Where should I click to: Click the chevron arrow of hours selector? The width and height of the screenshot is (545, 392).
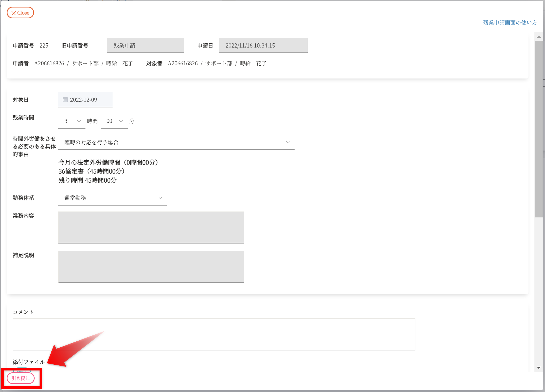(x=79, y=121)
